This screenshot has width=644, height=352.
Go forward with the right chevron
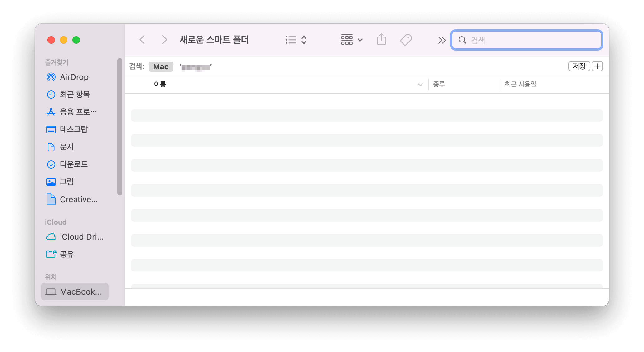tap(164, 40)
